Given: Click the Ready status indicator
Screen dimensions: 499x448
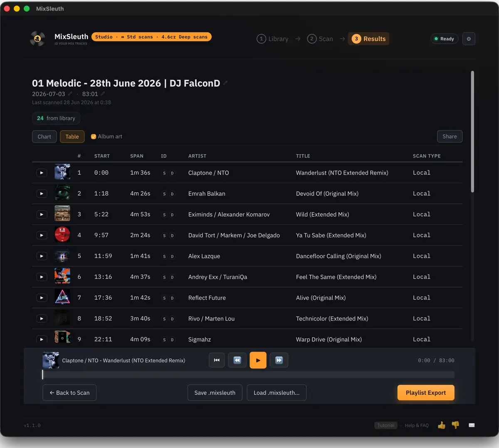Looking at the screenshot, I should coord(444,39).
